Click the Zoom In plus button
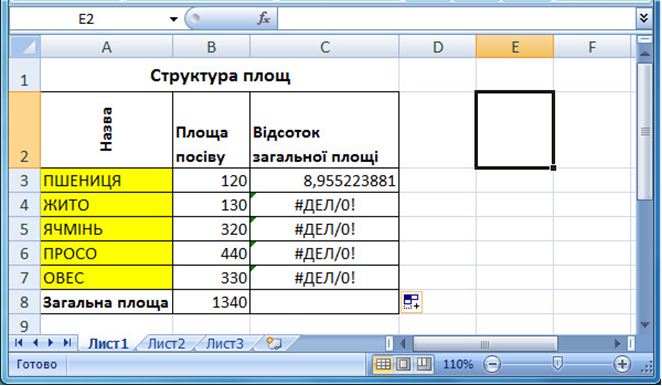 622,364
